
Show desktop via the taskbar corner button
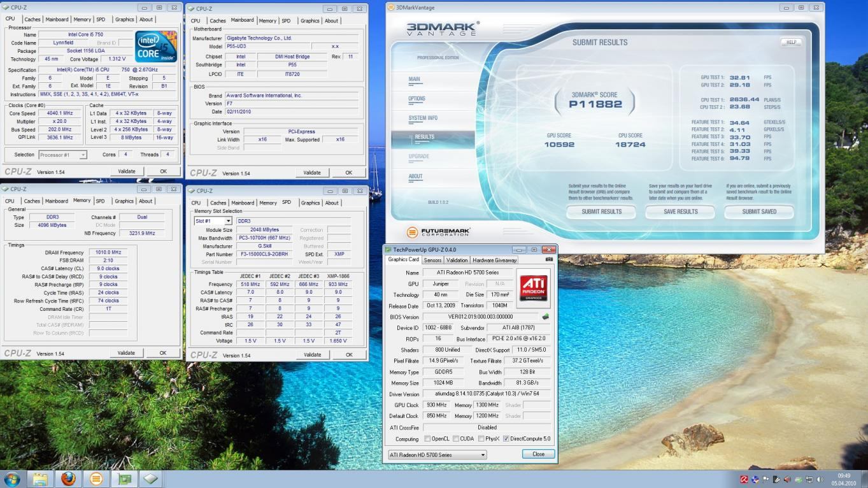click(x=864, y=479)
